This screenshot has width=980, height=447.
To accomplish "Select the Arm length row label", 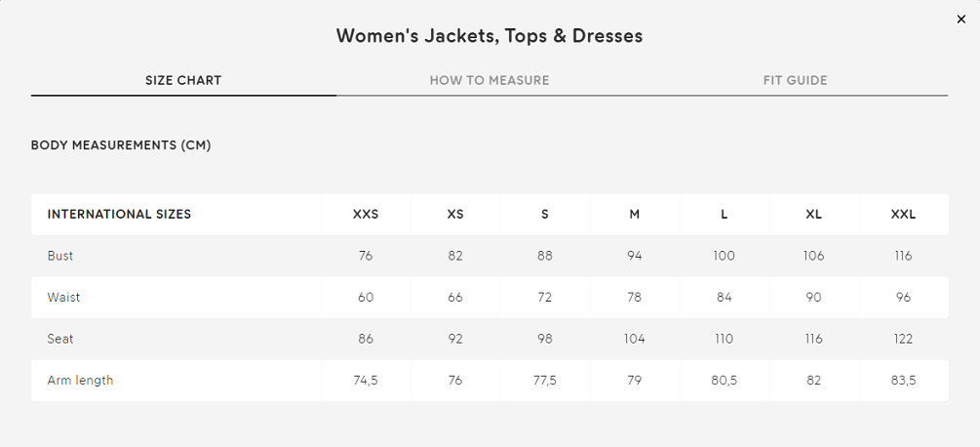I will [x=80, y=380].
